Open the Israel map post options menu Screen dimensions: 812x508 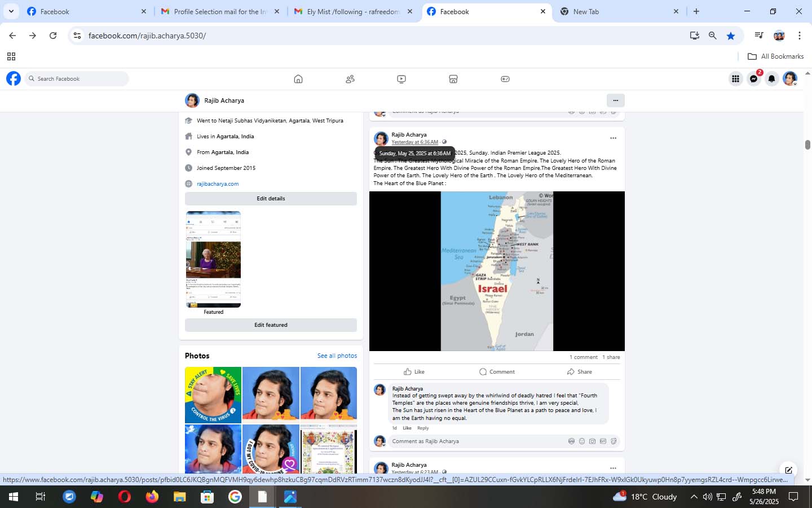(x=613, y=138)
